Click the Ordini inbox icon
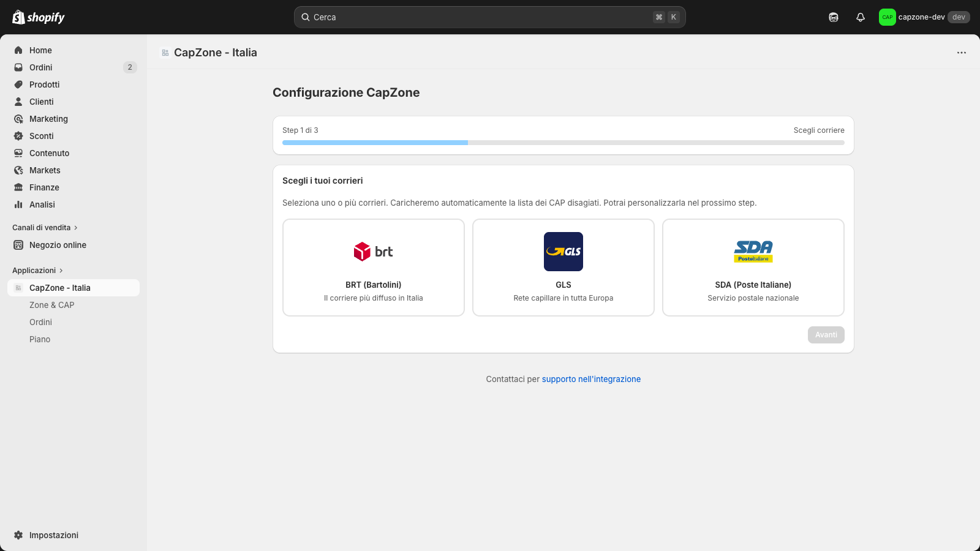The width and height of the screenshot is (980, 551). coord(18,67)
